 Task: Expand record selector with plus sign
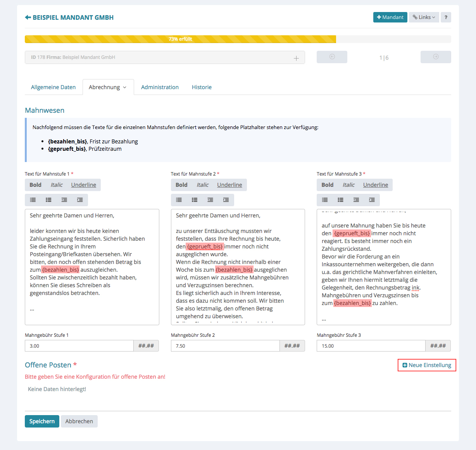coord(296,58)
